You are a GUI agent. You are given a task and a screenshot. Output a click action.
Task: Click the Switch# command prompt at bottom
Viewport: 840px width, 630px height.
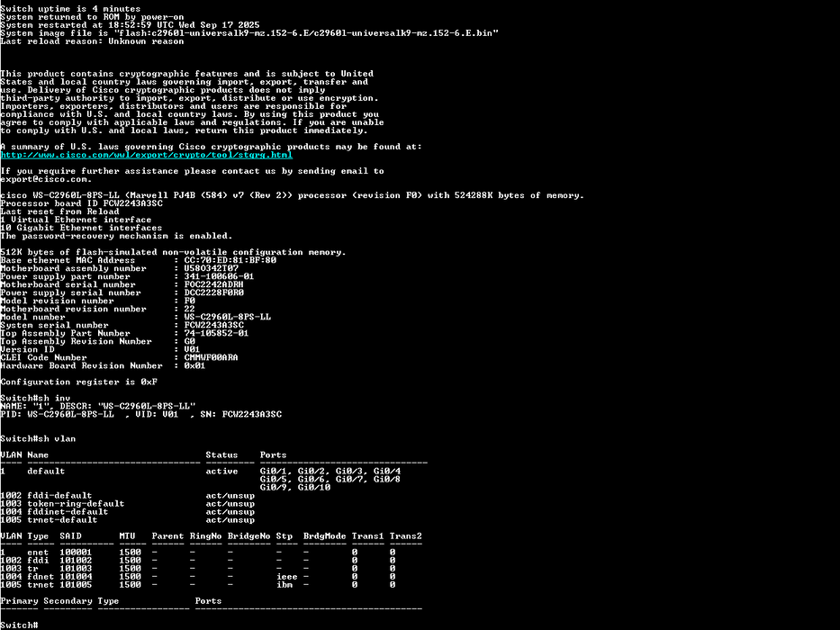19,625
